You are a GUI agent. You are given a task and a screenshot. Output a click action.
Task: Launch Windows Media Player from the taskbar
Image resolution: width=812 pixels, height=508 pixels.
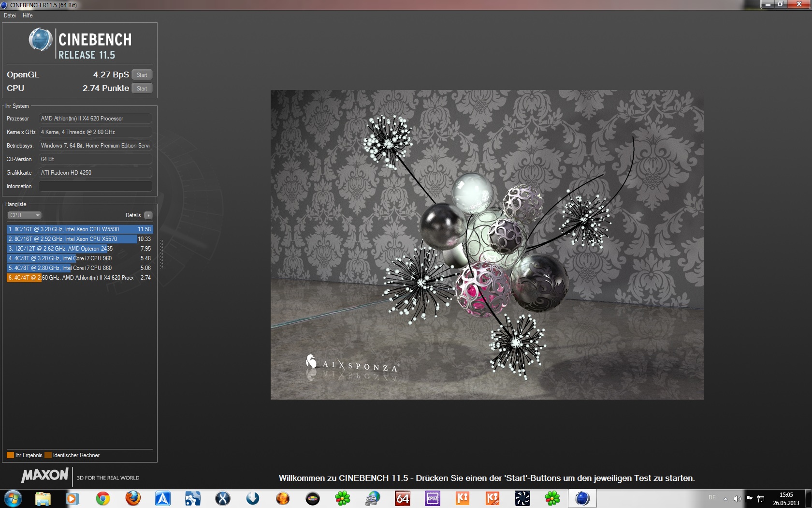click(x=72, y=498)
